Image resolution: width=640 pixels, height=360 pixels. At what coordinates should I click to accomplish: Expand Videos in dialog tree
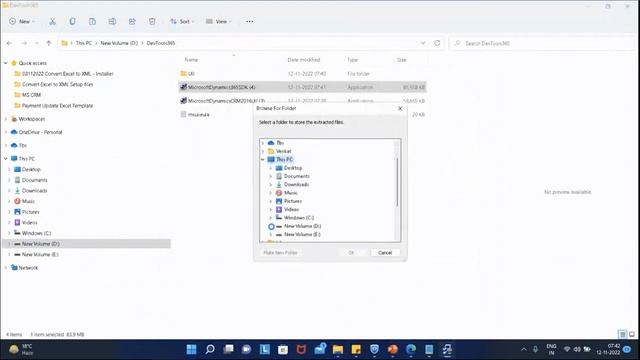point(271,209)
